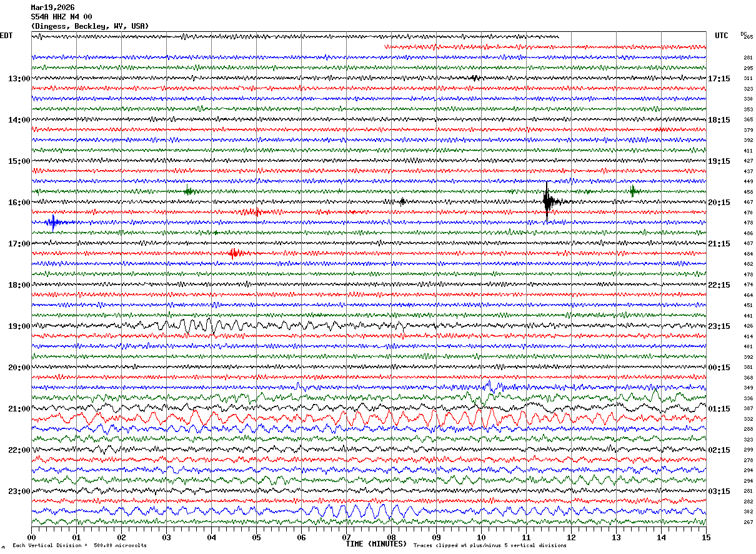Viewport: 756px width, 554px height.
Task: Click the Each Vertical Division 500.00 microvolts note
Action: tap(79, 545)
